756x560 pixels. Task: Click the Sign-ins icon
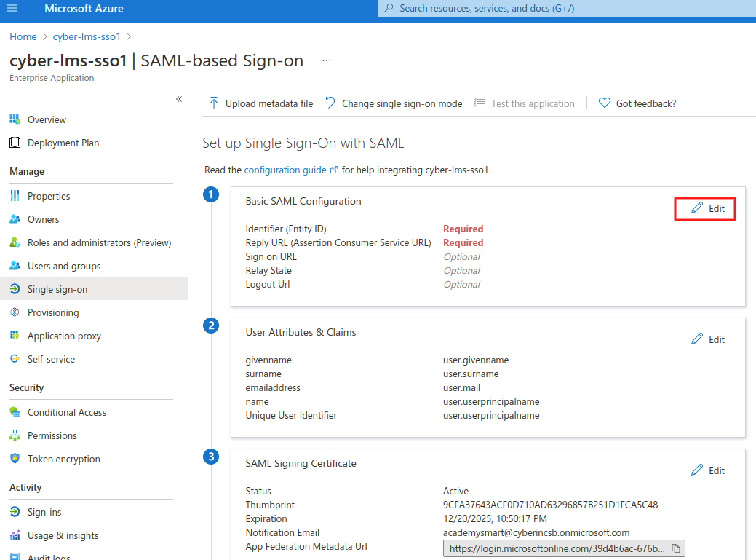(15, 511)
